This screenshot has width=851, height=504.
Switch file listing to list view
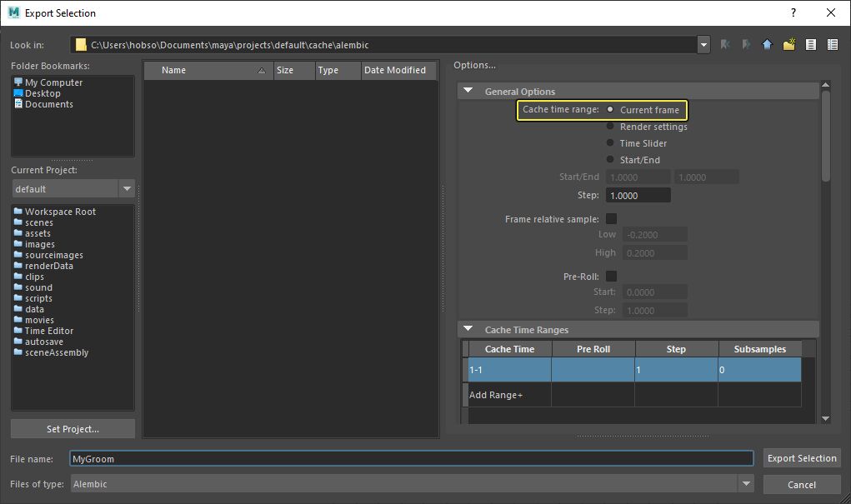[810, 44]
